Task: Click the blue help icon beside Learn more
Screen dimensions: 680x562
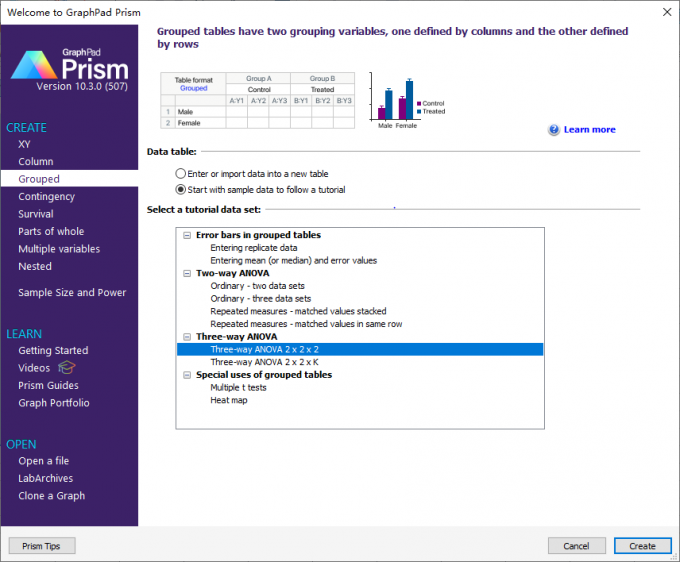Action: click(554, 130)
